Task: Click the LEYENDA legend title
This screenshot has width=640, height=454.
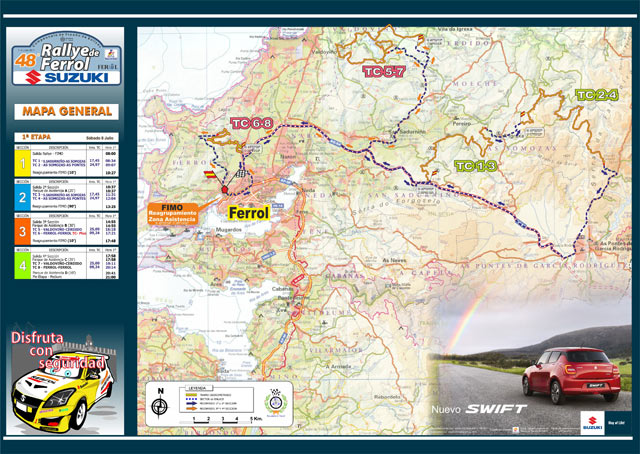Action: pyautogui.click(x=197, y=388)
